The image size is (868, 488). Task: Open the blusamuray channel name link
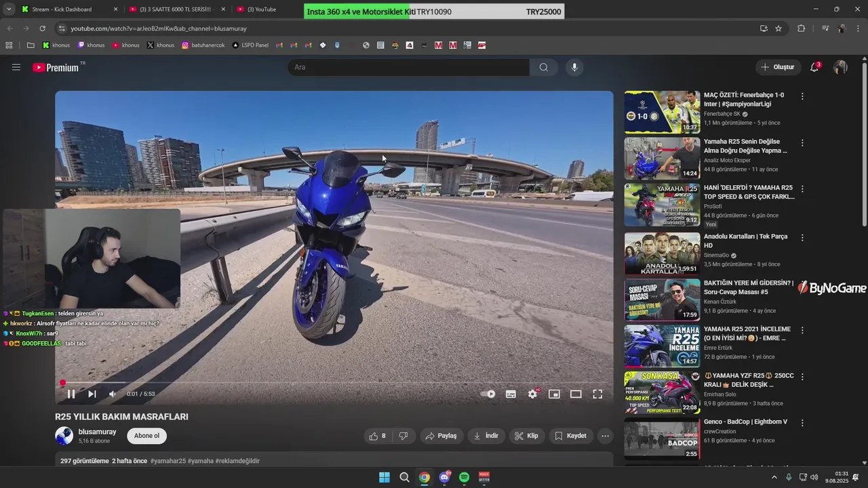pos(97,432)
